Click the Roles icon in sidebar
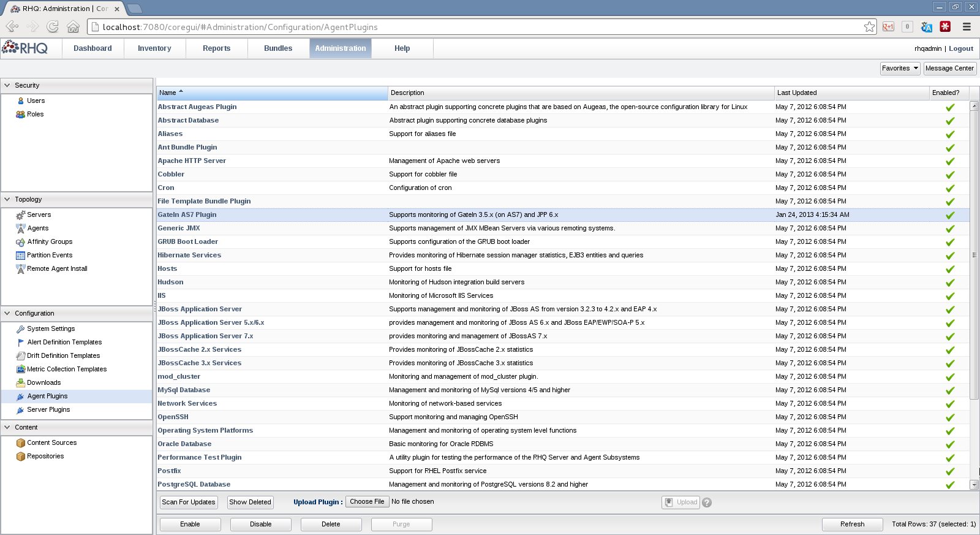 point(21,114)
